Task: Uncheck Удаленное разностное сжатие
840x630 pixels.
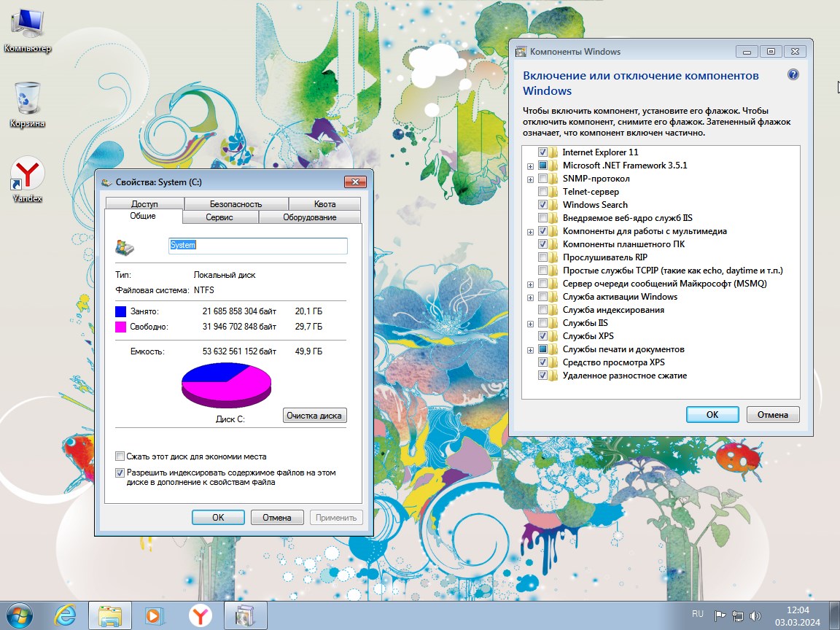Action: 542,376
